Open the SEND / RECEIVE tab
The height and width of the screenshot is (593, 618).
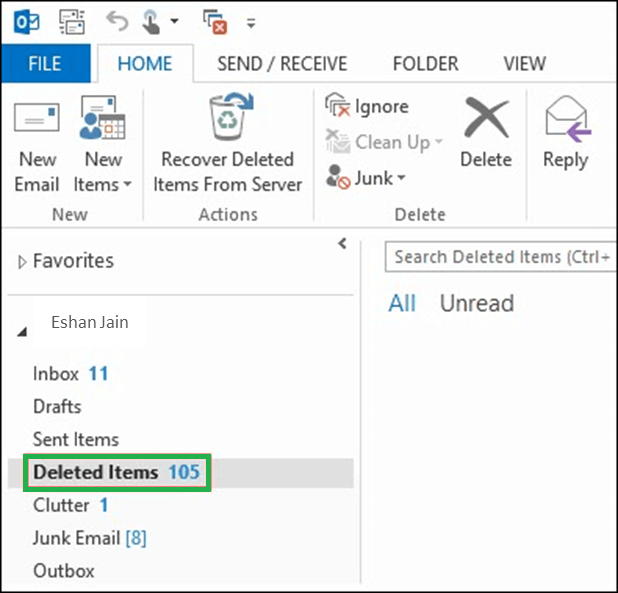(x=282, y=64)
